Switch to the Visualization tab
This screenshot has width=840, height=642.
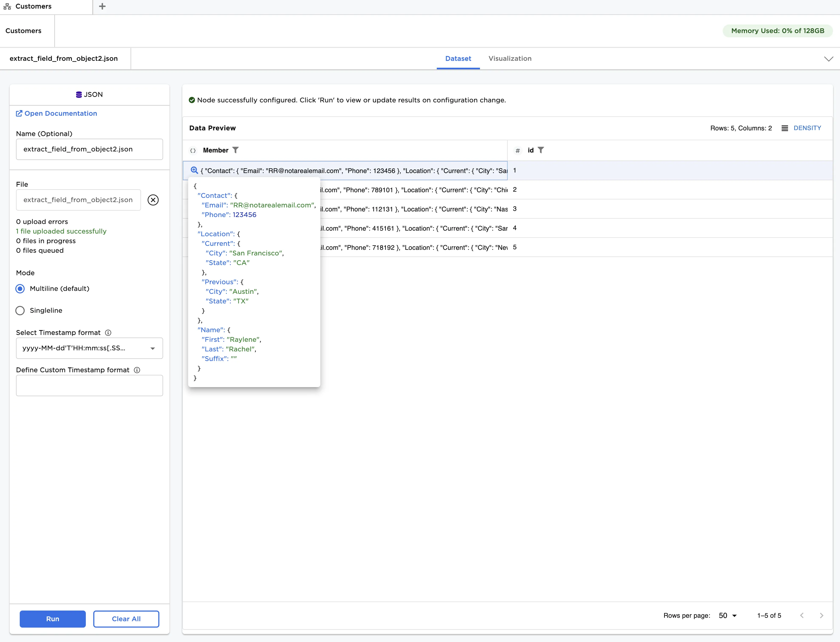click(x=510, y=58)
